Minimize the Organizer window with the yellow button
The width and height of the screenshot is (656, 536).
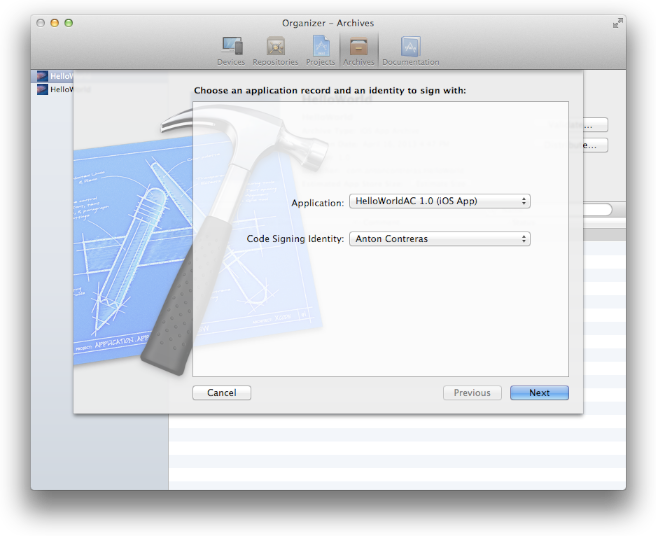point(55,22)
